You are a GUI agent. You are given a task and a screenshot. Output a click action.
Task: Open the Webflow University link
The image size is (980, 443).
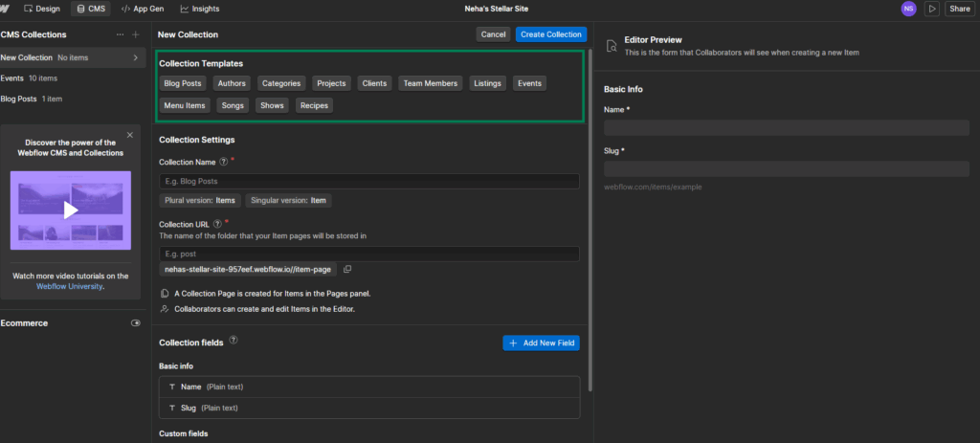[69, 286]
